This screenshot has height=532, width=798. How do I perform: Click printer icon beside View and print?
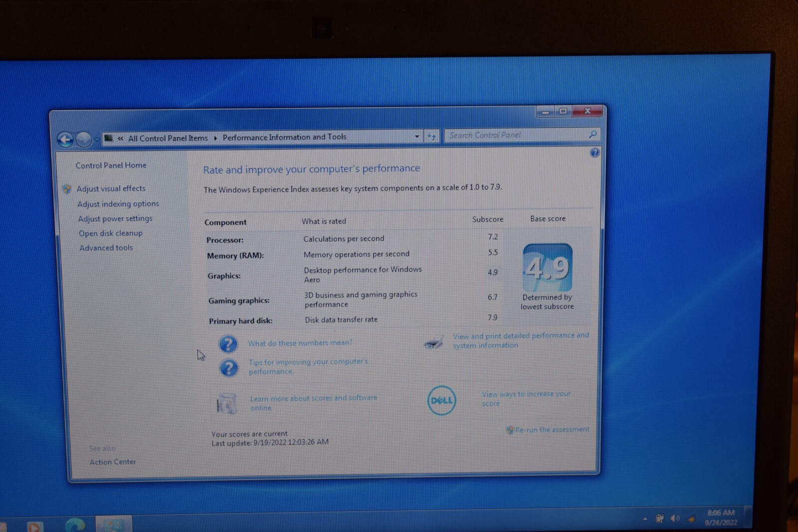click(433, 343)
